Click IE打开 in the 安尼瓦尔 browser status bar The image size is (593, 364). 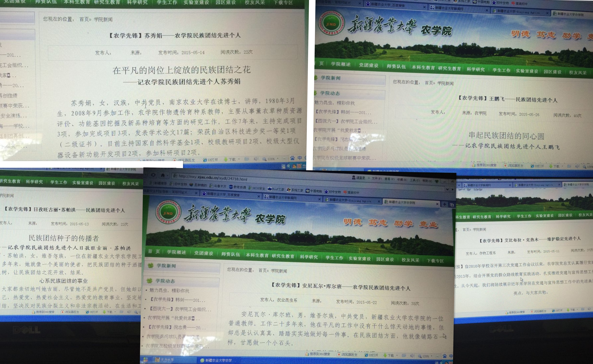(371, 355)
